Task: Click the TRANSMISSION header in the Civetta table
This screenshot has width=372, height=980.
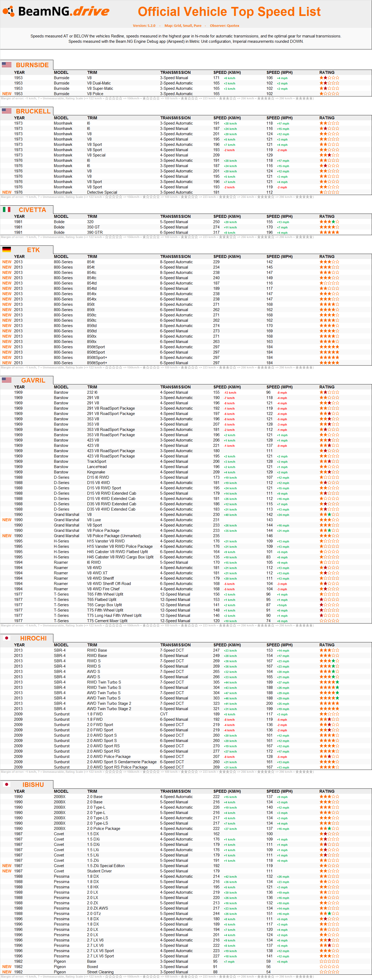Action: coord(175,217)
